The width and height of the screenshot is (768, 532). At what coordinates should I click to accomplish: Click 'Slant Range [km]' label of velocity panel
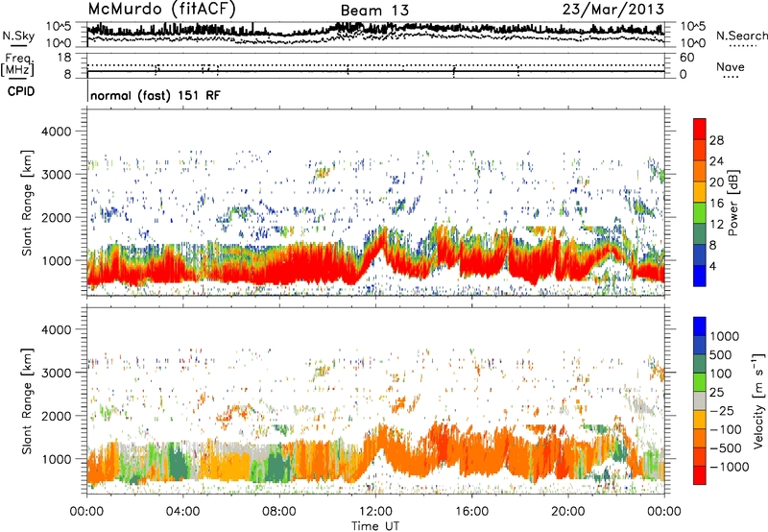tap(27, 401)
